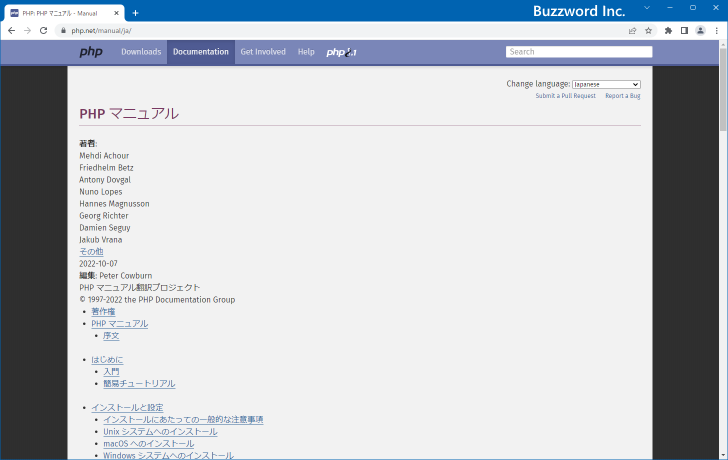Click the scrollbar up arrow
This screenshot has height=460, width=728.
click(723, 44)
